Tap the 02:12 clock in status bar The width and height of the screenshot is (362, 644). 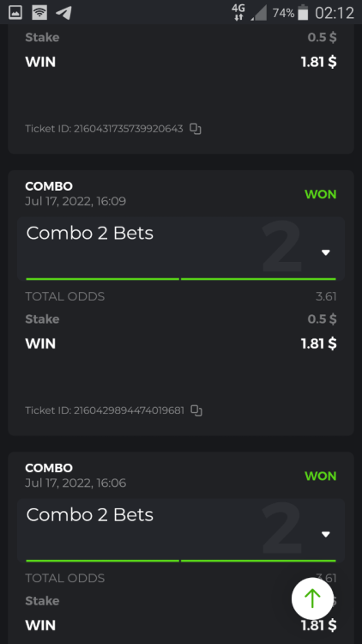point(335,13)
